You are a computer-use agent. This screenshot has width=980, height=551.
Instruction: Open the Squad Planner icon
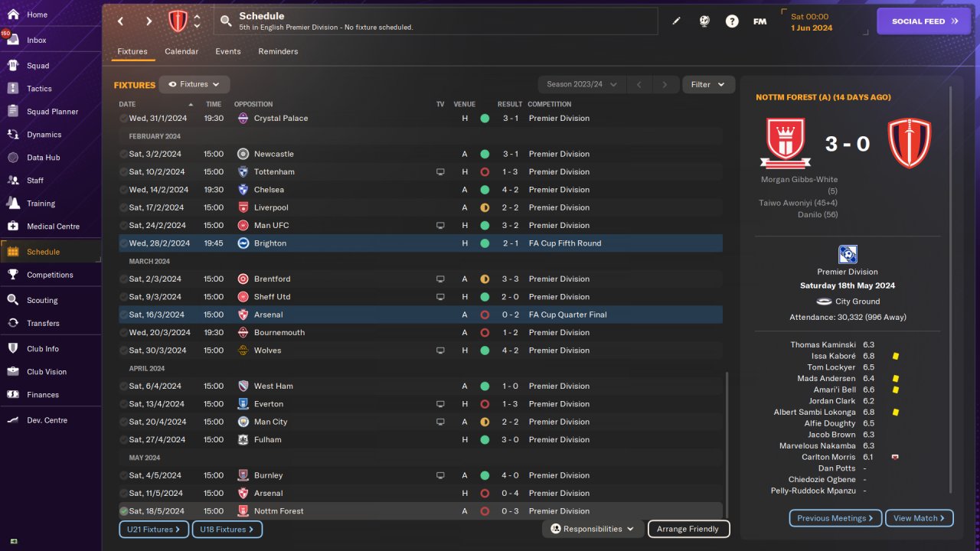tap(13, 112)
